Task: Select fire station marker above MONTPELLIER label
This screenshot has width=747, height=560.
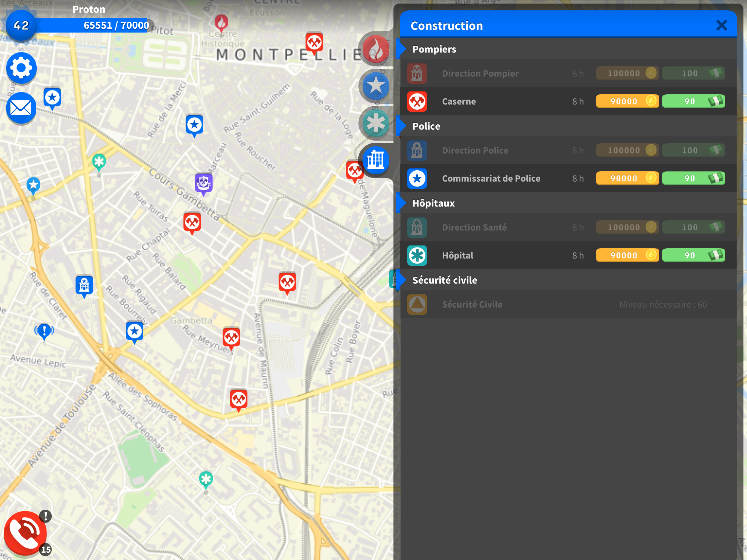Action: [x=314, y=43]
